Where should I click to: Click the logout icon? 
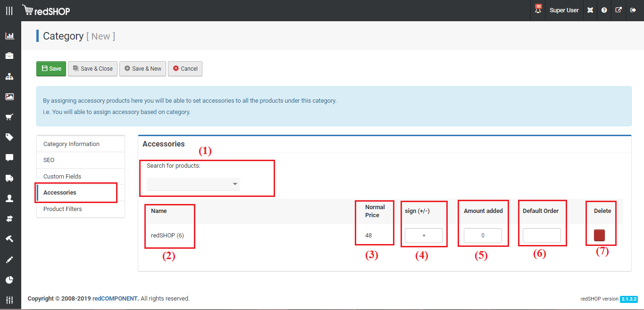[633, 10]
